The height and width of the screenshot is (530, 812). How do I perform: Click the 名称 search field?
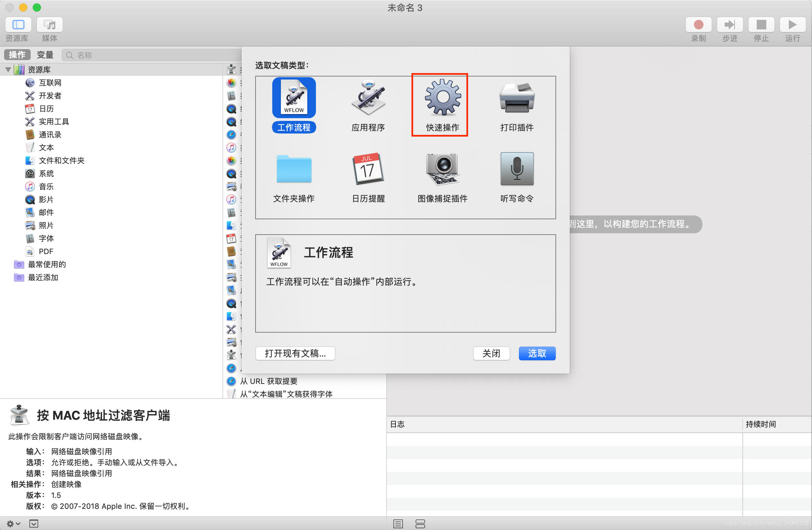151,55
